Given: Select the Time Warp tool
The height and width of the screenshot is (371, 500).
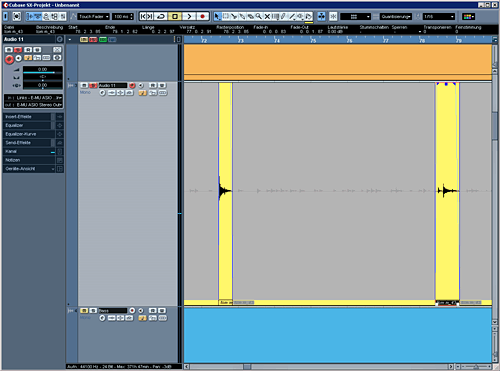Looking at the screenshot, I should coord(275,16).
